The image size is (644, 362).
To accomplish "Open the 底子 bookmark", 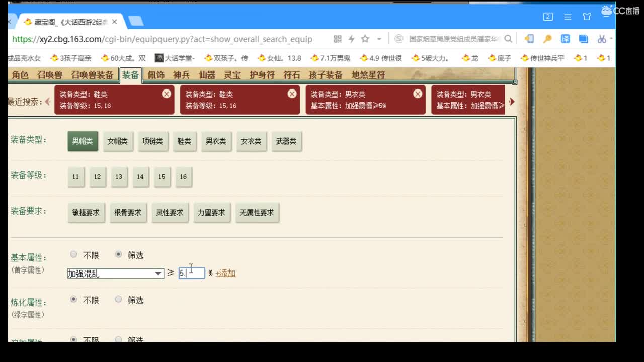I will [x=500, y=58].
